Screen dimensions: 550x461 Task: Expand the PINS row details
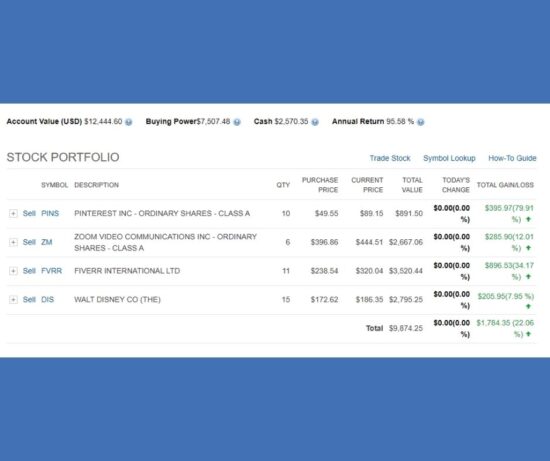[x=13, y=213]
